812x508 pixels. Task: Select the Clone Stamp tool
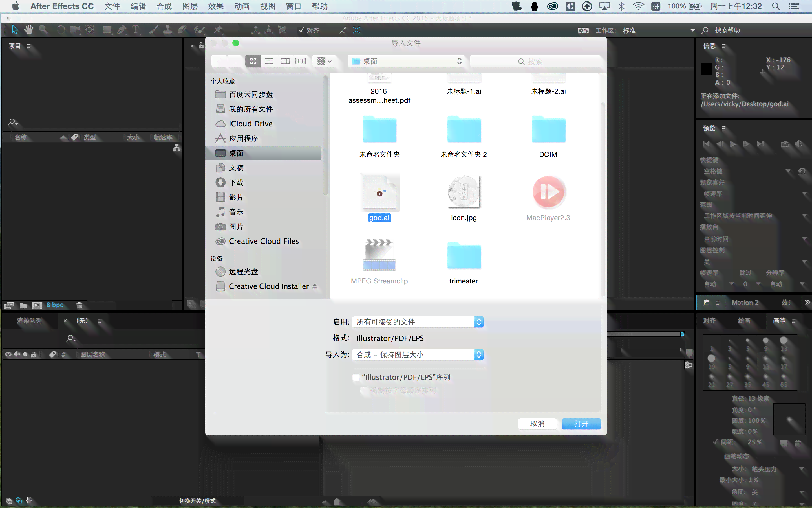(x=167, y=30)
